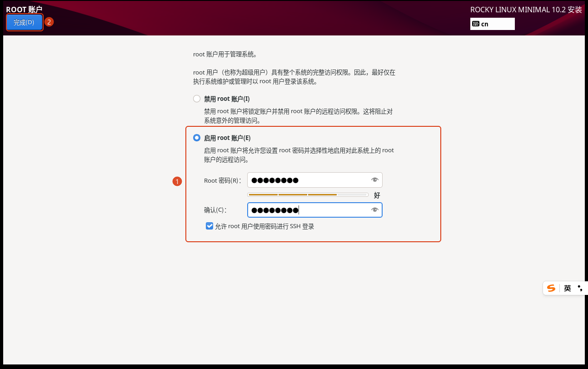This screenshot has width=588, height=369.
Task: Click the ROCKY LINUX MINIMAL 10.2 安装 heading
Action: (526, 10)
